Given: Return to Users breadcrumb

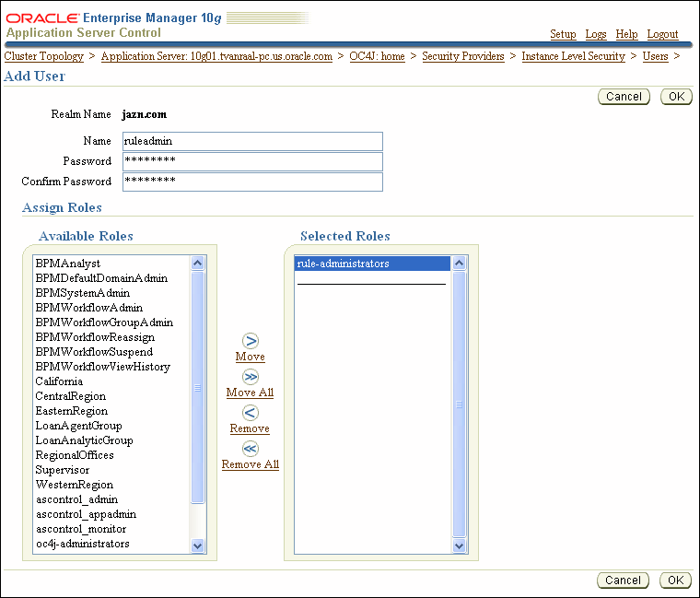Looking at the screenshot, I should pos(656,56).
